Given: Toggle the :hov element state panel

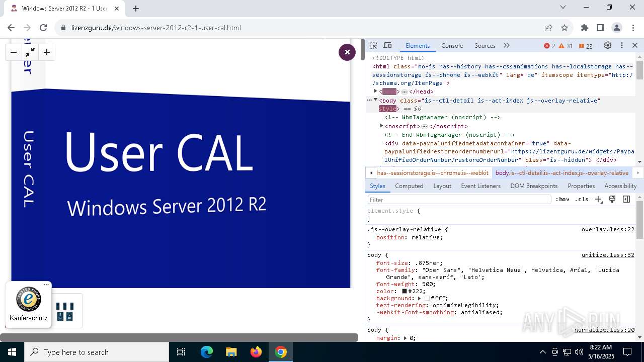Looking at the screenshot, I should tap(562, 199).
